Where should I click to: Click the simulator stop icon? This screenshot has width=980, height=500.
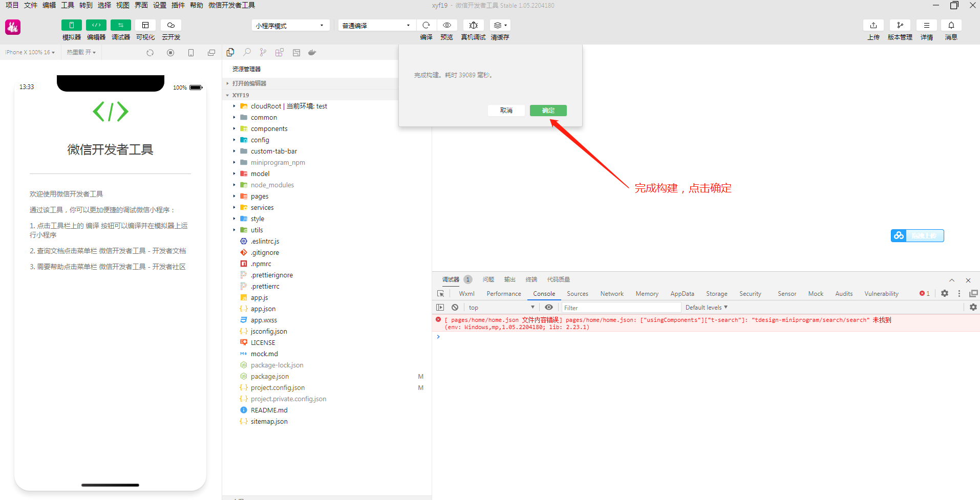pos(171,53)
